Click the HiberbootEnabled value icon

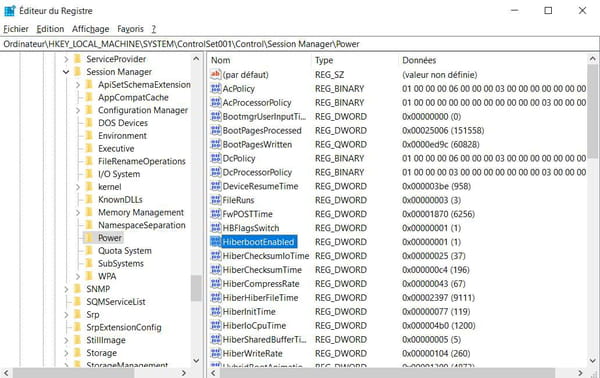pyautogui.click(x=216, y=242)
